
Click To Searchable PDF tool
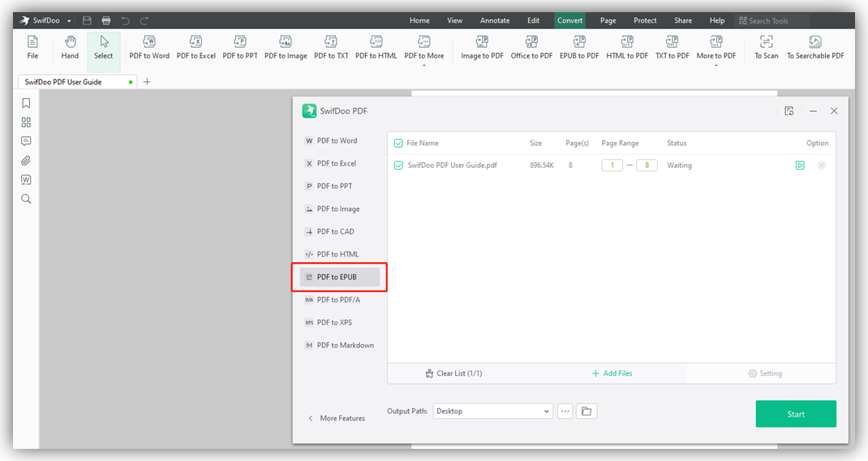(815, 48)
